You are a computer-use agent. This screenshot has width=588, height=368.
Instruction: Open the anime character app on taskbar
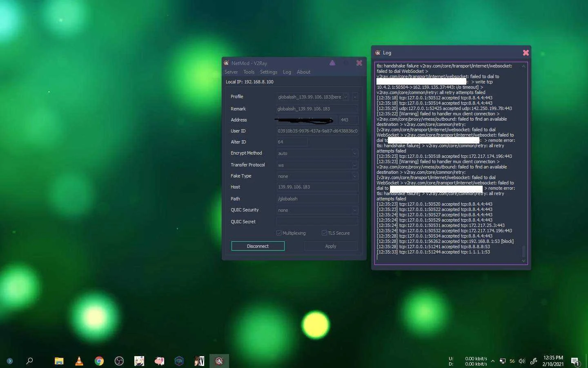point(139,361)
